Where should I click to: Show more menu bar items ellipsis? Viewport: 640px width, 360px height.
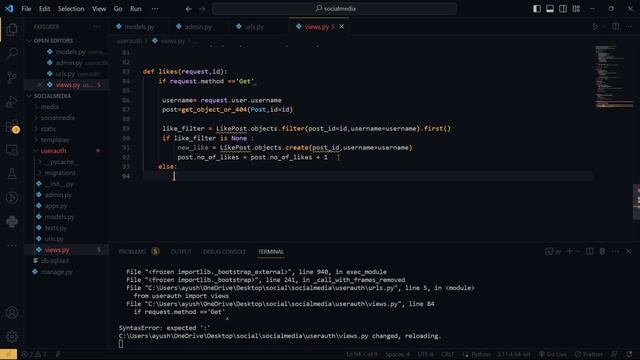click(155, 9)
